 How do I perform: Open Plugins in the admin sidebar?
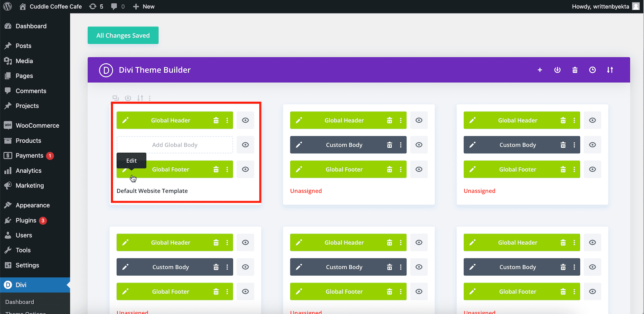[x=26, y=220]
